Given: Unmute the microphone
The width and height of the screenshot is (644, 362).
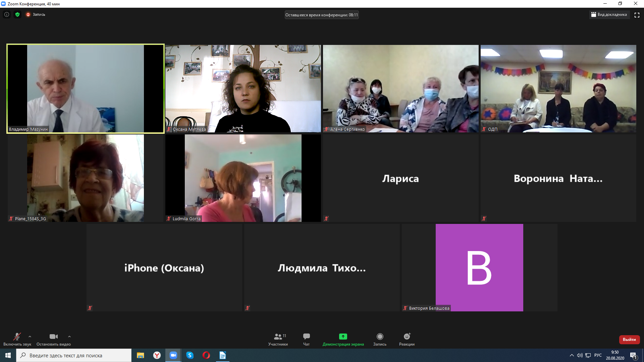Looking at the screenshot, I should [x=17, y=337].
